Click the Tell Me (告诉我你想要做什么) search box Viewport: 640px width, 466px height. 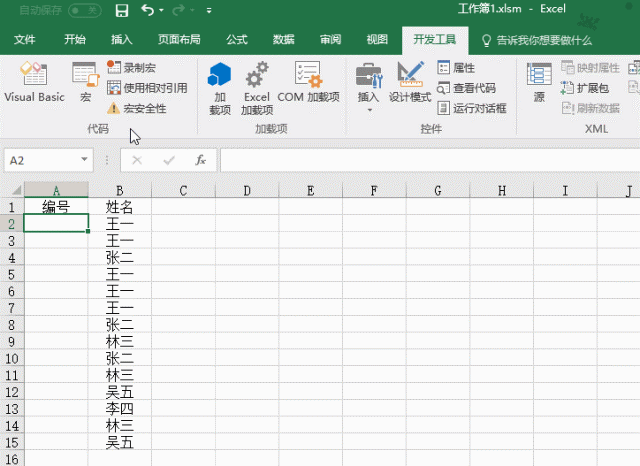[x=537, y=40]
